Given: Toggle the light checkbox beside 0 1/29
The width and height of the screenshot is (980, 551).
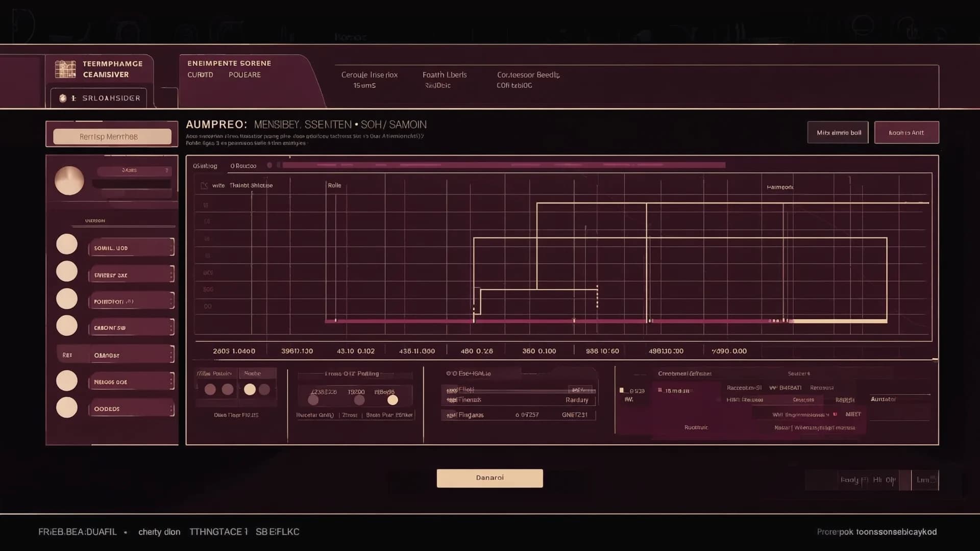Looking at the screenshot, I should coord(622,390).
